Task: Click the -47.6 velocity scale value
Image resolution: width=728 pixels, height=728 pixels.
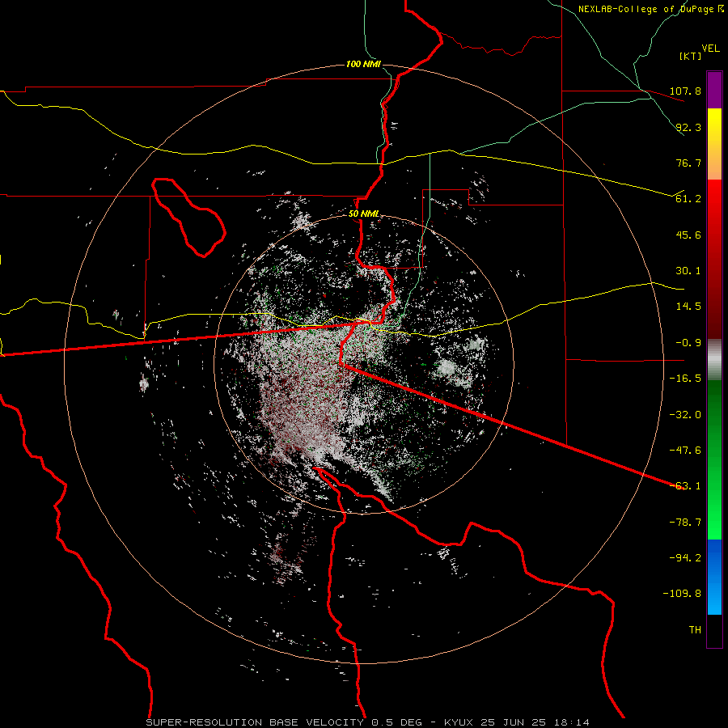Action: 685,451
